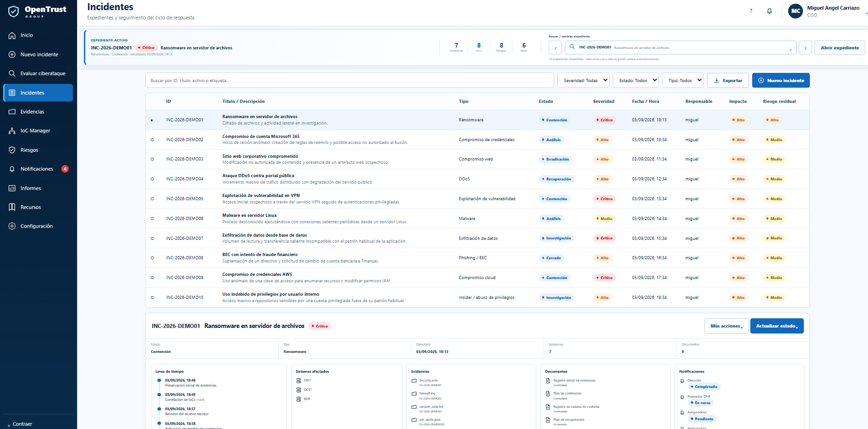Open Actualizar estado dropdown
Viewport: 868px width, 429px height.
777,326
